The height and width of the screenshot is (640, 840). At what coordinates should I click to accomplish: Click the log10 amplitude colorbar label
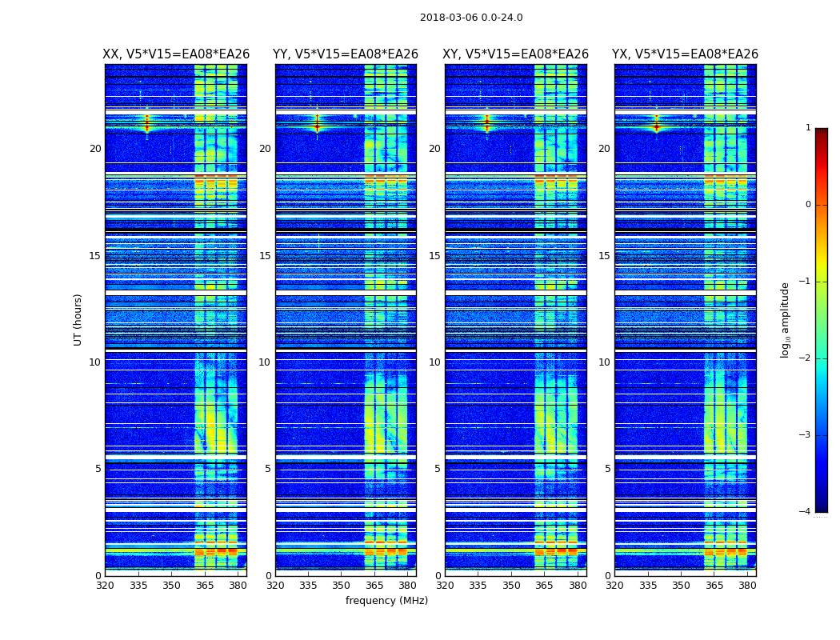pyautogui.click(x=786, y=319)
